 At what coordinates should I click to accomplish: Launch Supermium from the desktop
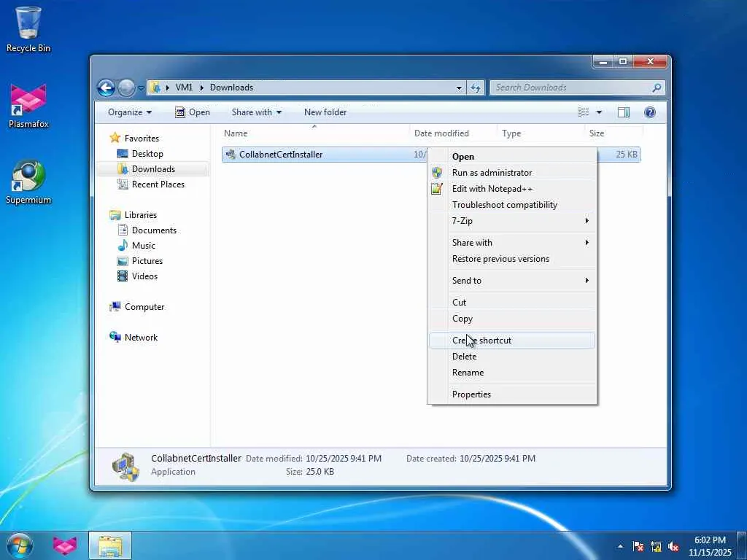28,182
